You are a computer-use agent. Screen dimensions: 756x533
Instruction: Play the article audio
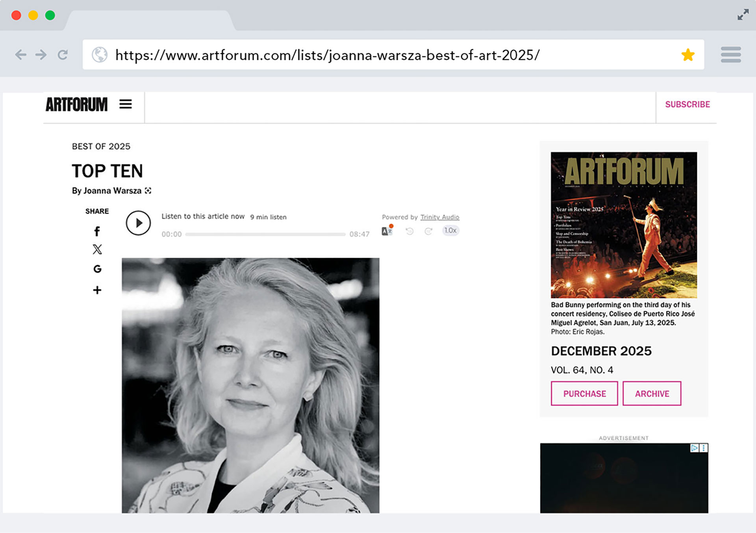[x=138, y=223]
